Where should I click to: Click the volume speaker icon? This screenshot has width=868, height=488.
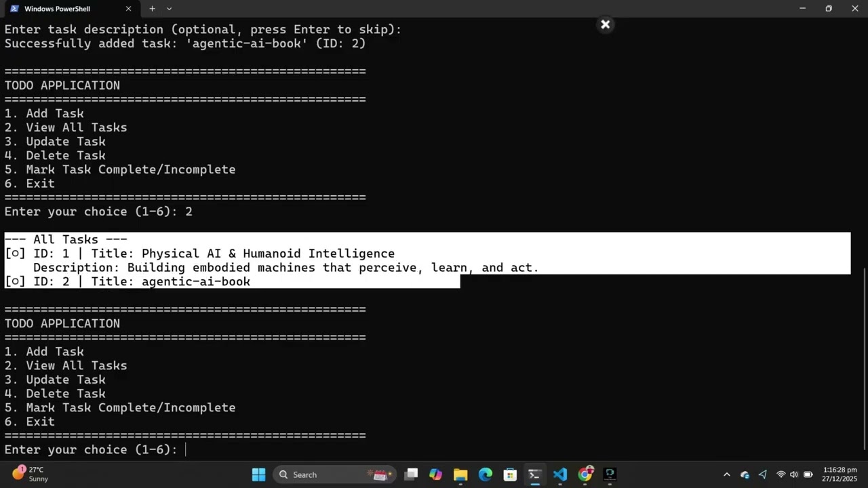(794, 474)
